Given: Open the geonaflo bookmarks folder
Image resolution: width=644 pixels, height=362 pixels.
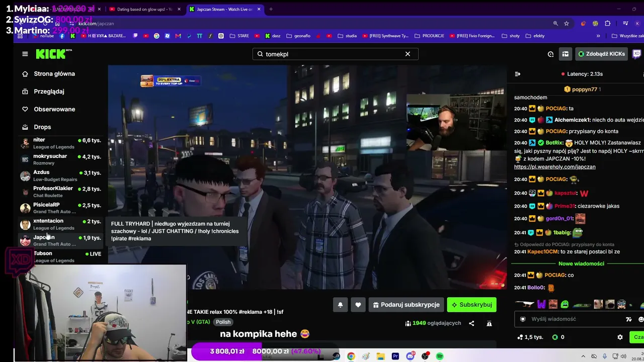Looking at the screenshot, I should pyautogui.click(x=298, y=36).
